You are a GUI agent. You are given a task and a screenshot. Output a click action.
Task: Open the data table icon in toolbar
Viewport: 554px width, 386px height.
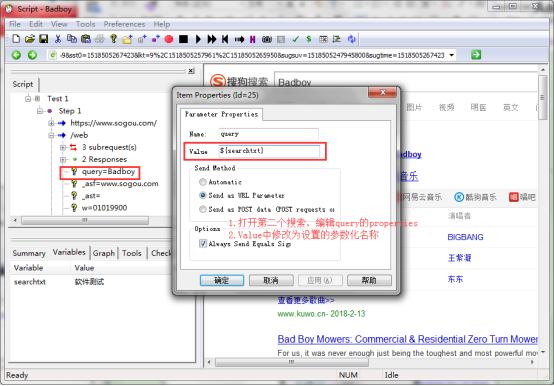323,39
